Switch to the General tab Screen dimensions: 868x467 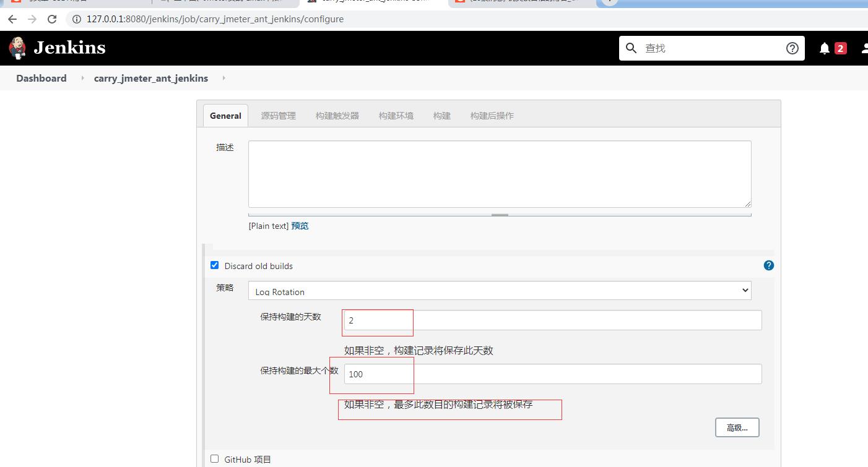click(x=225, y=116)
